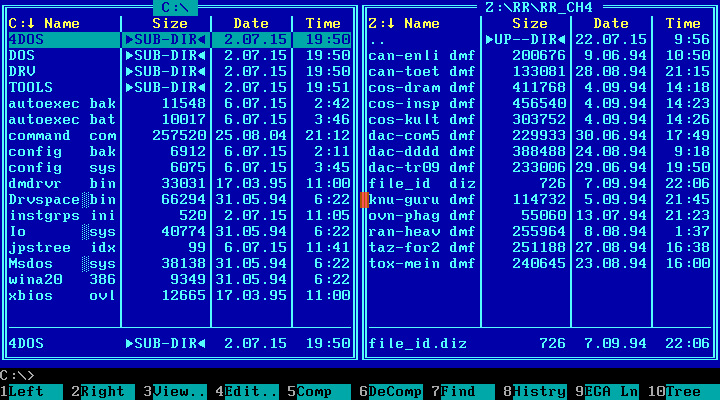720x400 pixels.
Task: Select the xbios ovl file
Action: point(180,296)
